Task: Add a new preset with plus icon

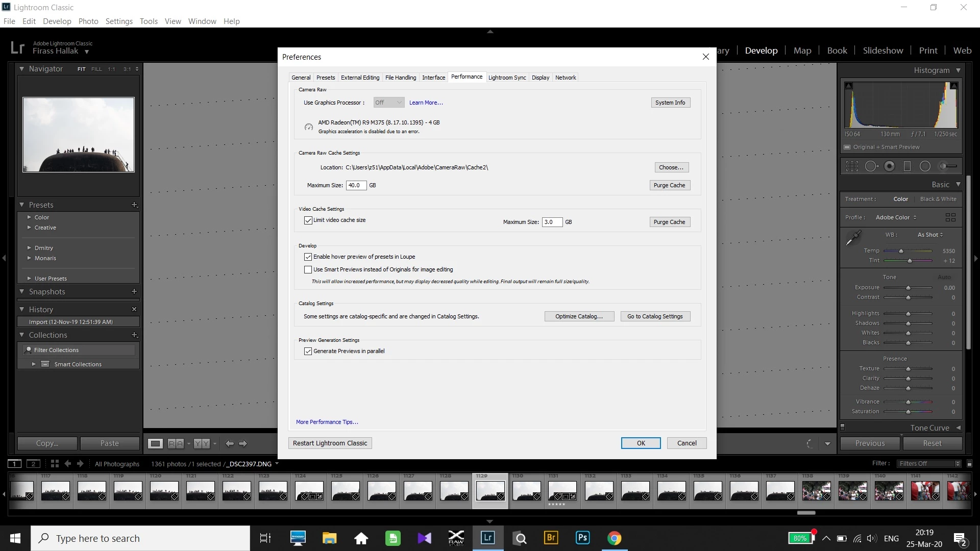Action: click(134, 205)
